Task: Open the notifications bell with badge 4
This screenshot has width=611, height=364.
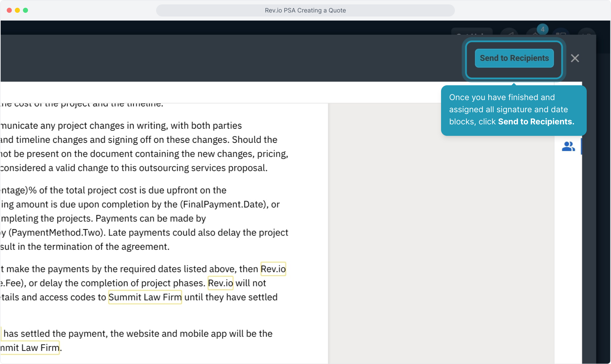Action: (536, 33)
